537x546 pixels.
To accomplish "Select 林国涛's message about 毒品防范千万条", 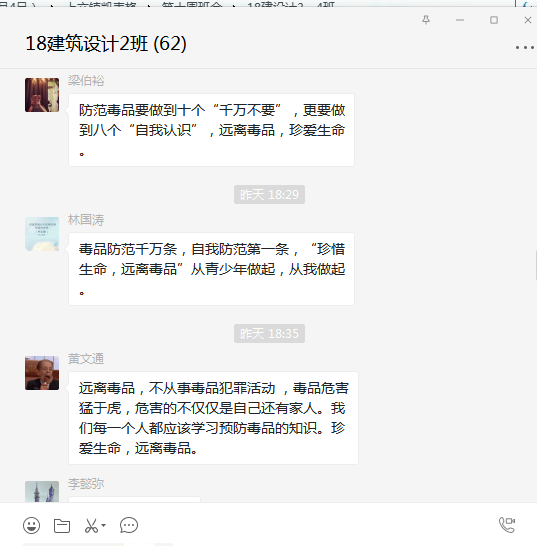I will (x=211, y=269).
